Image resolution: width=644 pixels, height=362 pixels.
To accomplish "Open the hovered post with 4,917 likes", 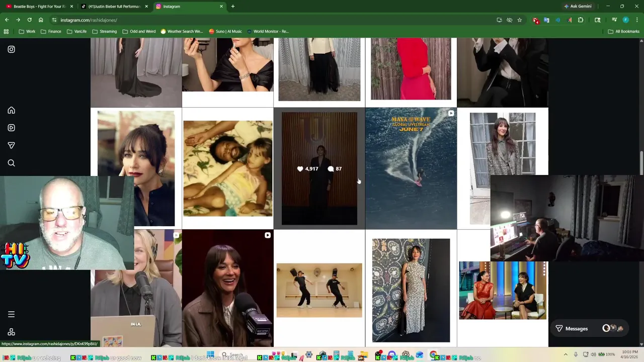I will point(319,168).
